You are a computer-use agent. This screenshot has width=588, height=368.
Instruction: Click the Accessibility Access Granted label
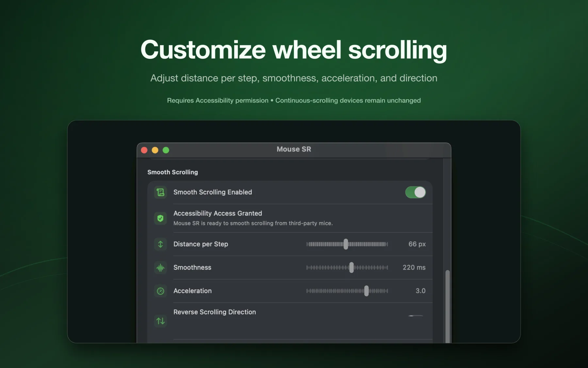(218, 213)
